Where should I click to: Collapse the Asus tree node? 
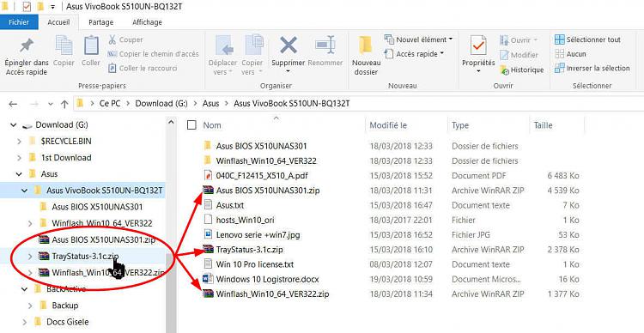19,174
